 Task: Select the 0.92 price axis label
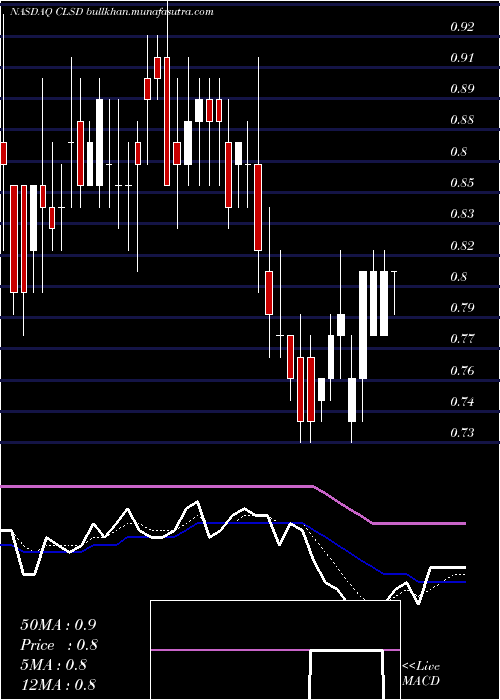462,27
